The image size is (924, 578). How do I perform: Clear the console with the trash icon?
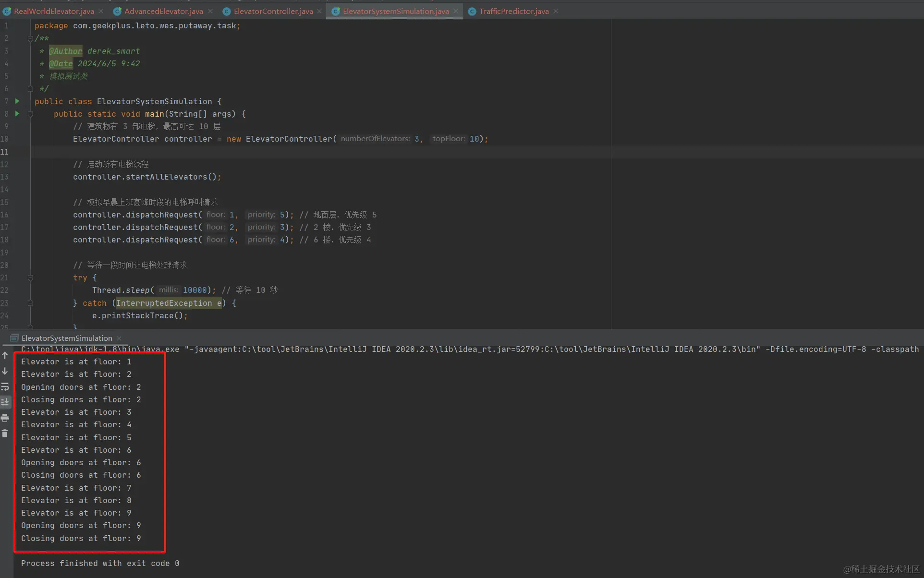5,433
